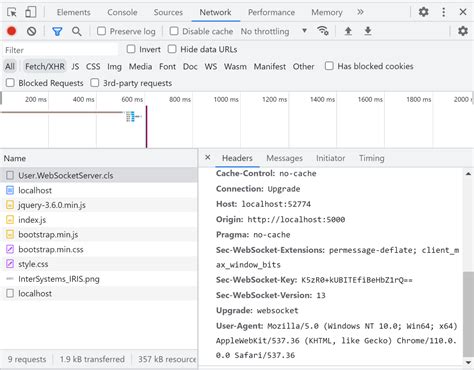Click into the Filter text field

[x=60, y=50]
